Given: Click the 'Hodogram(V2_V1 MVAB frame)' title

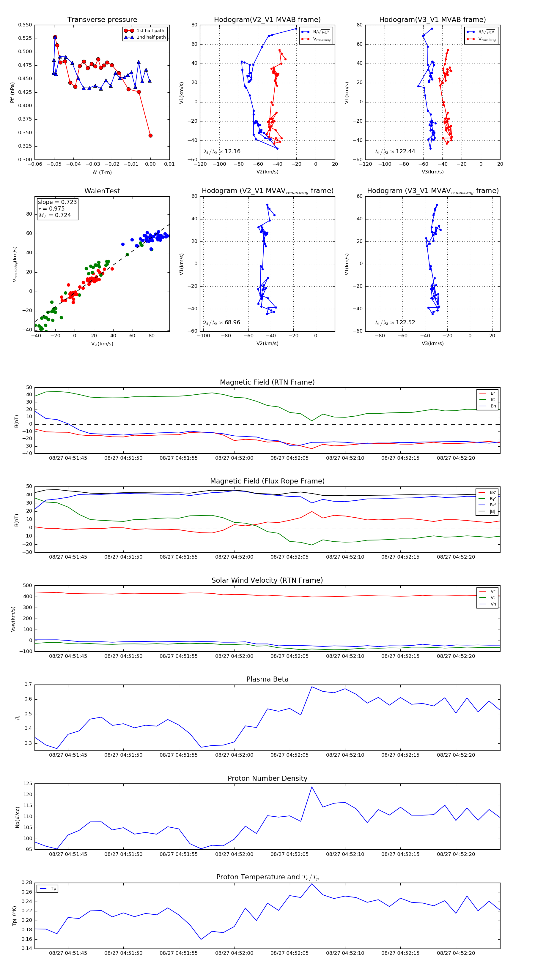Looking at the screenshot, I should point(267,20).
